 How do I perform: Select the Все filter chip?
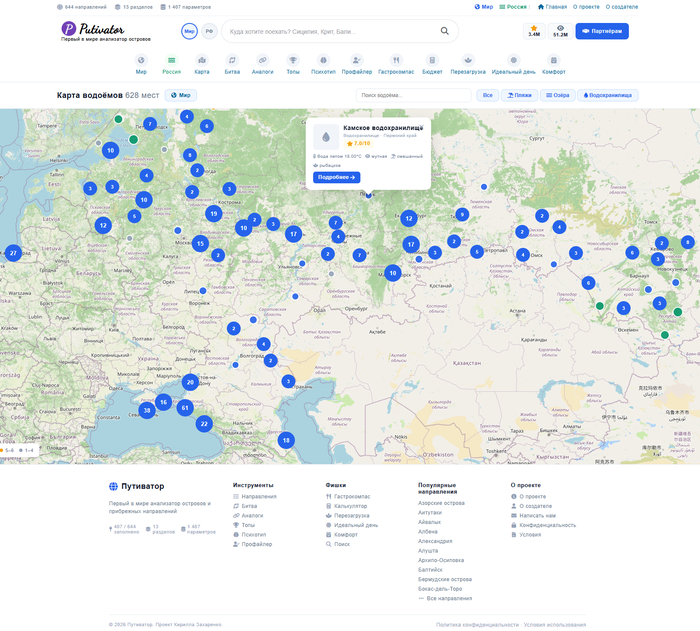click(x=488, y=95)
